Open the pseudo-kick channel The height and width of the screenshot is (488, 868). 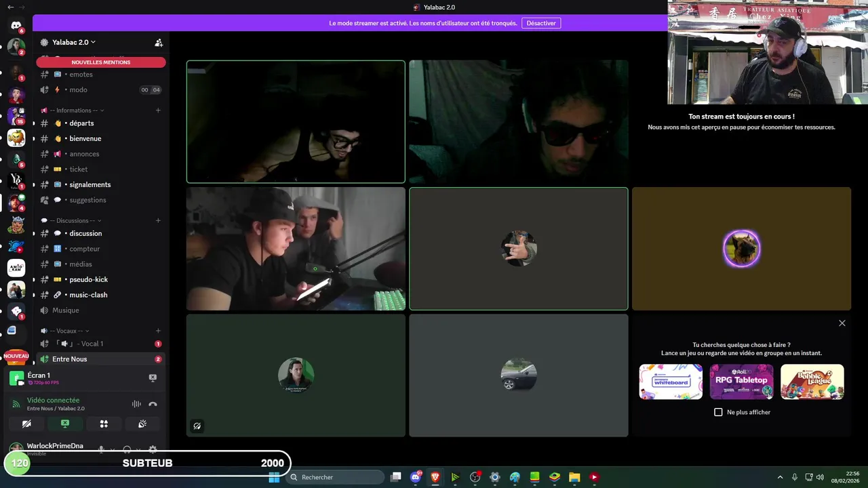pos(101,279)
